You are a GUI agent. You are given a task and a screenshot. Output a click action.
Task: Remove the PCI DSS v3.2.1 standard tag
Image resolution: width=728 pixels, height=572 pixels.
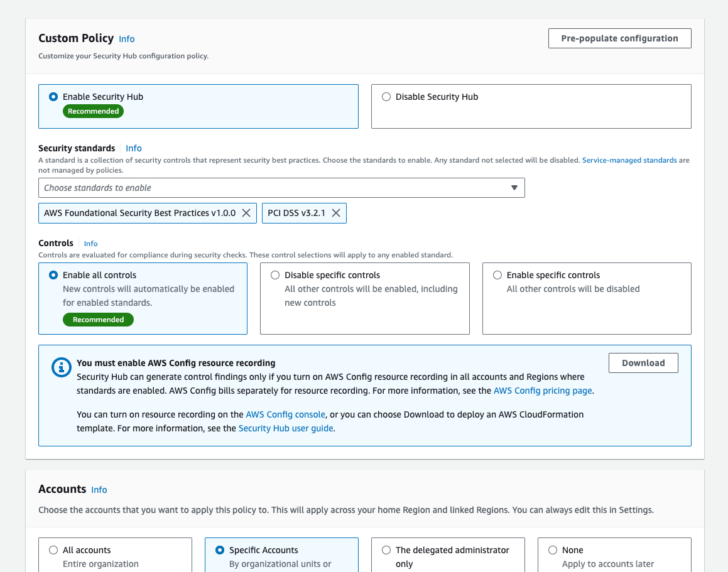click(x=337, y=213)
